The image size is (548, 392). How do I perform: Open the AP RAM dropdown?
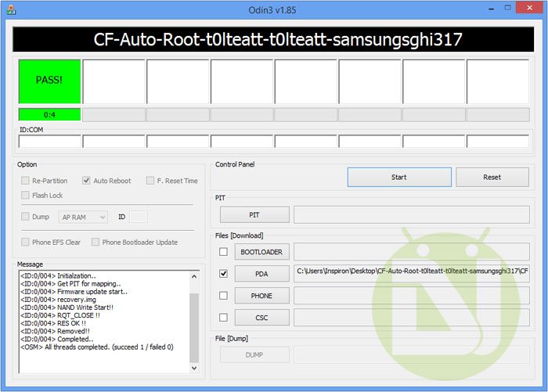click(84, 217)
